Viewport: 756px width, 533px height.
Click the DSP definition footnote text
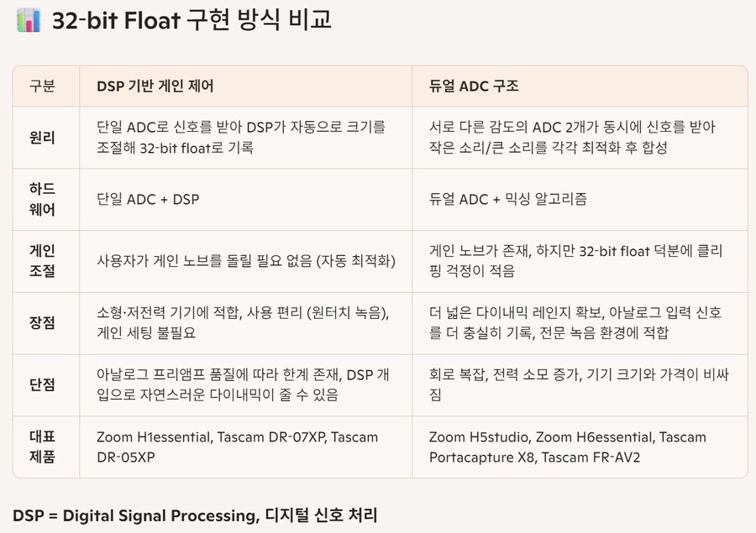(x=195, y=515)
